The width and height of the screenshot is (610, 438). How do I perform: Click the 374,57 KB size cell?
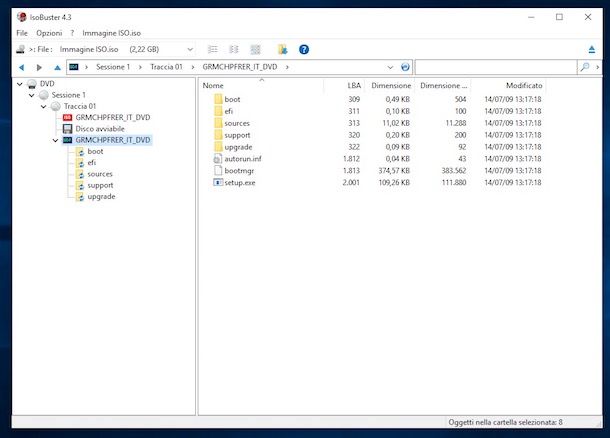point(394,171)
